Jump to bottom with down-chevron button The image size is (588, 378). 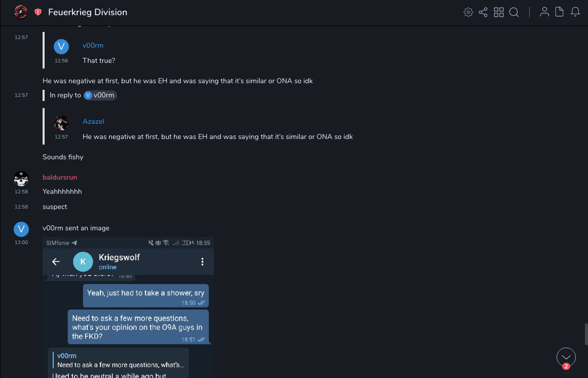tap(566, 357)
